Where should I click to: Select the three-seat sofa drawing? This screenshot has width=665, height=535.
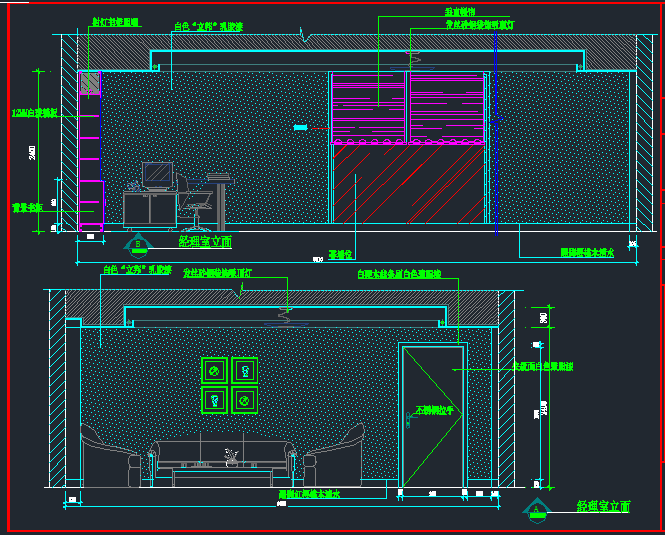[222, 460]
